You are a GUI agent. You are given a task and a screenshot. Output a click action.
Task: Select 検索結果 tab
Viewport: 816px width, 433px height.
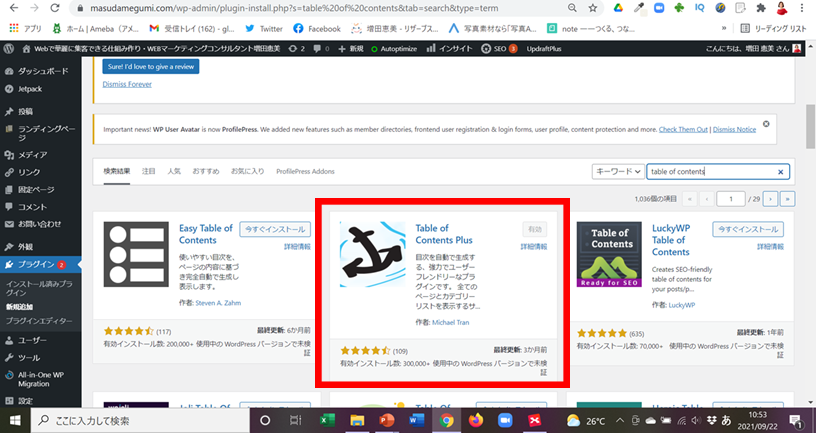[x=117, y=171]
